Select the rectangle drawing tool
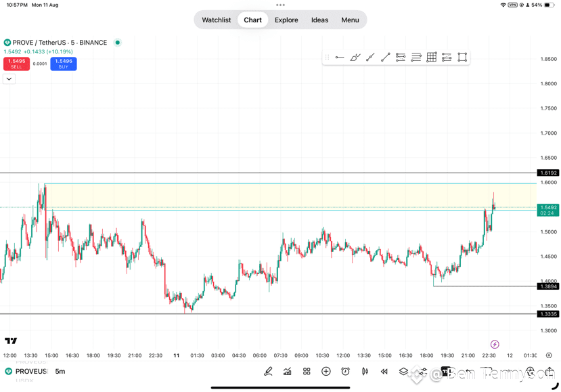Screen dimensions: 561x392 pyautogui.click(x=462, y=58)
